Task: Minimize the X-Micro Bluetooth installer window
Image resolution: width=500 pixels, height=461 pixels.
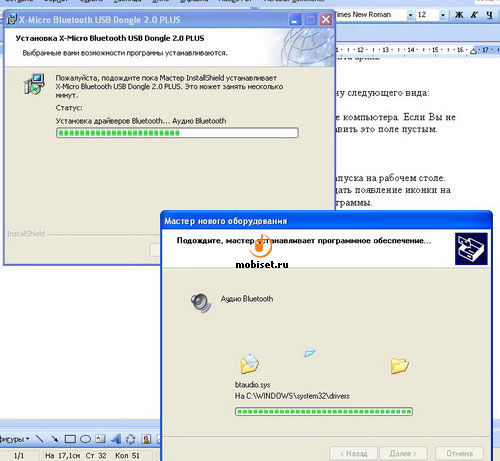Action: point(295,20)
